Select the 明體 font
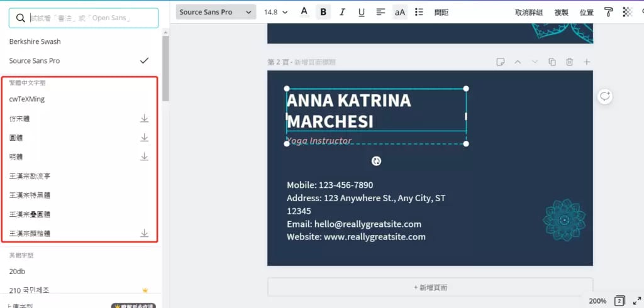Image resolution: width=644 pixels, height=308 pixels. (16, 157)
